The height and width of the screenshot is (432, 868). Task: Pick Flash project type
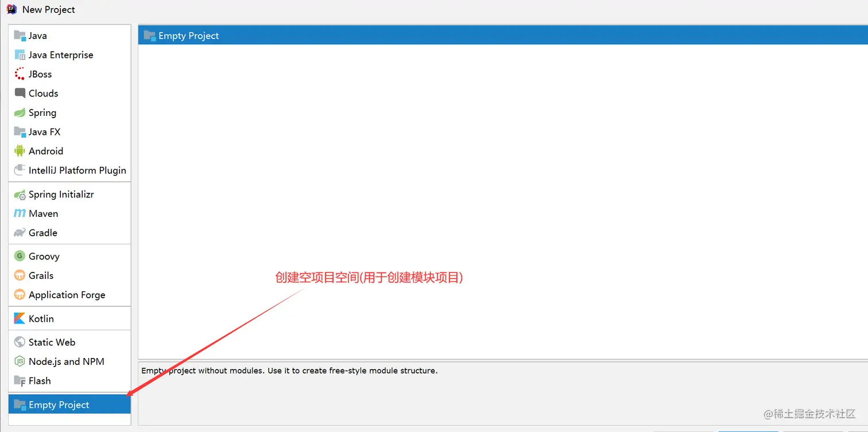(x=69, y=381)
